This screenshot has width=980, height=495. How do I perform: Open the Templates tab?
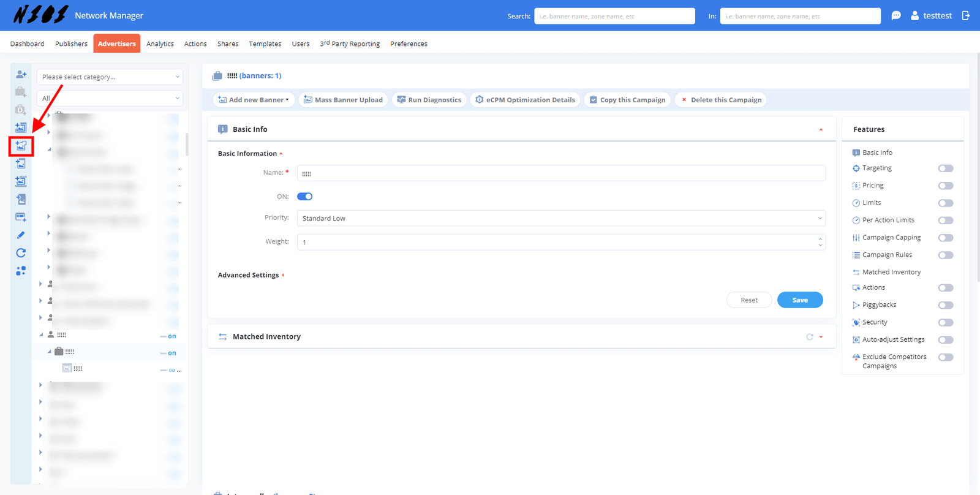[x=265, y=43]
